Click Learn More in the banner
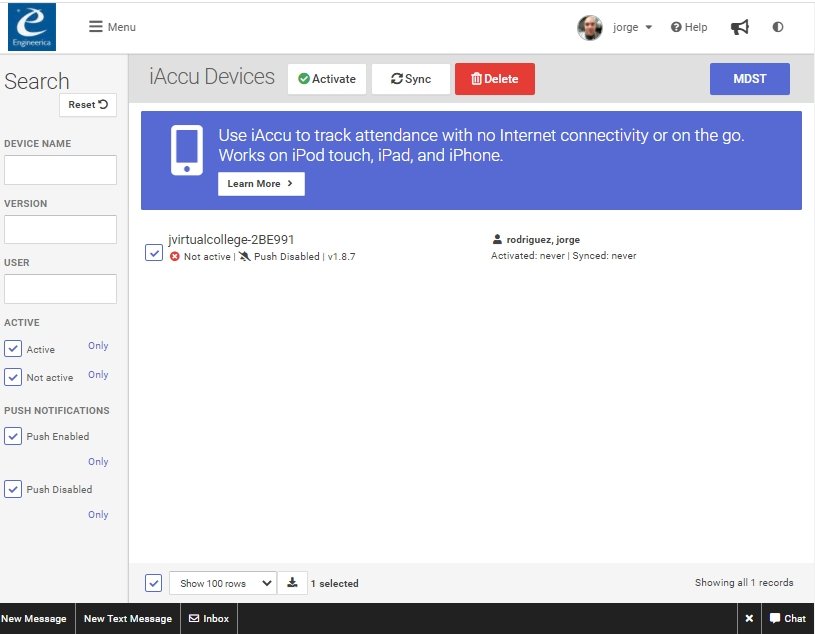Viewport: 815px width, 634px height. pos(261,184)
